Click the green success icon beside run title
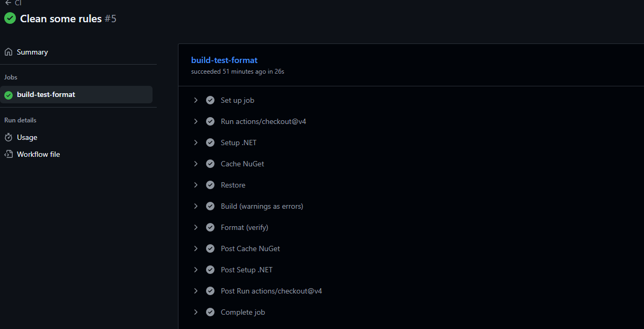The width and height of the screenshot is (644, 329). click(x=10, y=19)
